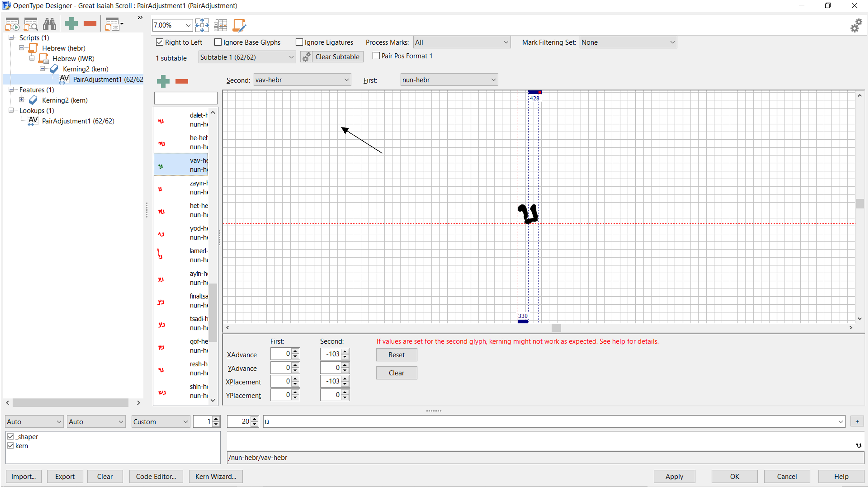The width and height of the screenshot is (868, 489).
Task: Select PairAdjustment1 under Lookups tree
Action: point(78,121)
